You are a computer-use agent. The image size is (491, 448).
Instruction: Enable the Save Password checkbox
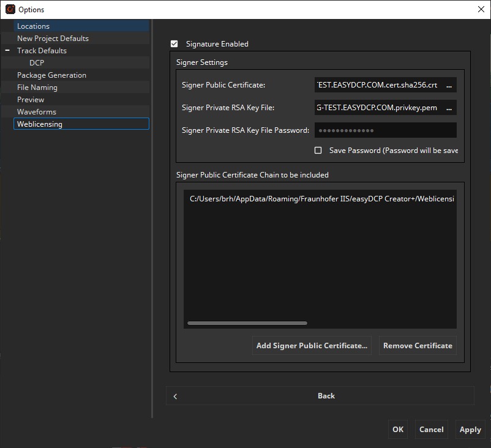coord(318,151)
